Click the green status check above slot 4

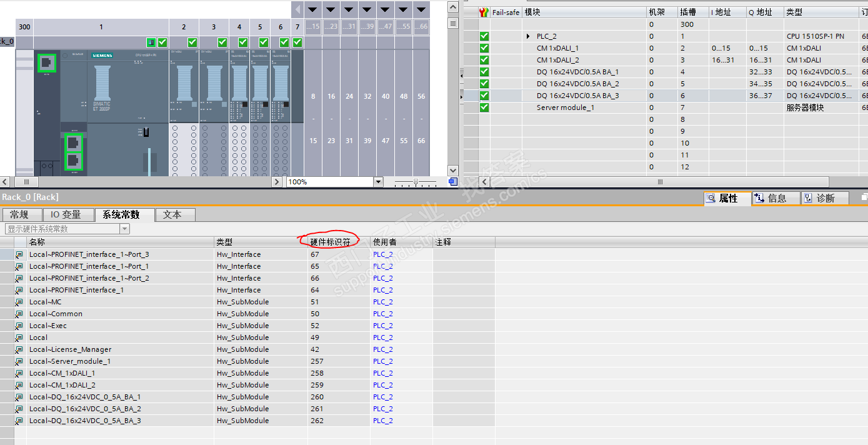243,42
